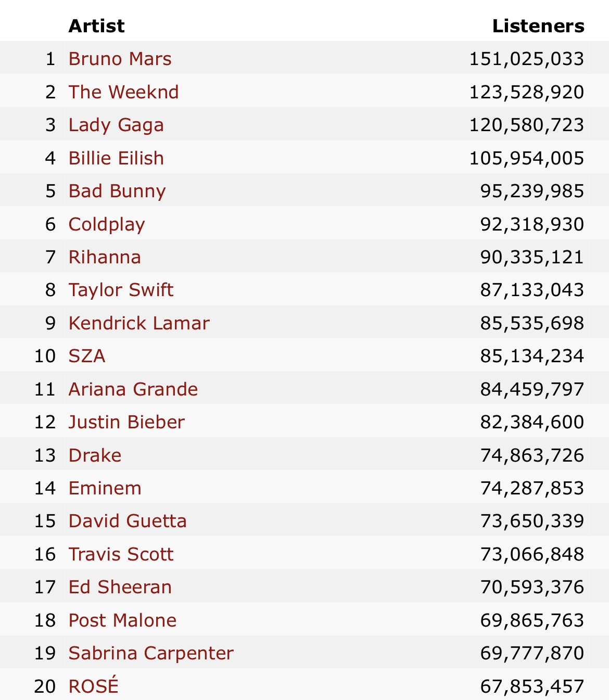Screen dimensions: 609x700
Task: Click the Ed Sheeran link
Action: [120, 587]
